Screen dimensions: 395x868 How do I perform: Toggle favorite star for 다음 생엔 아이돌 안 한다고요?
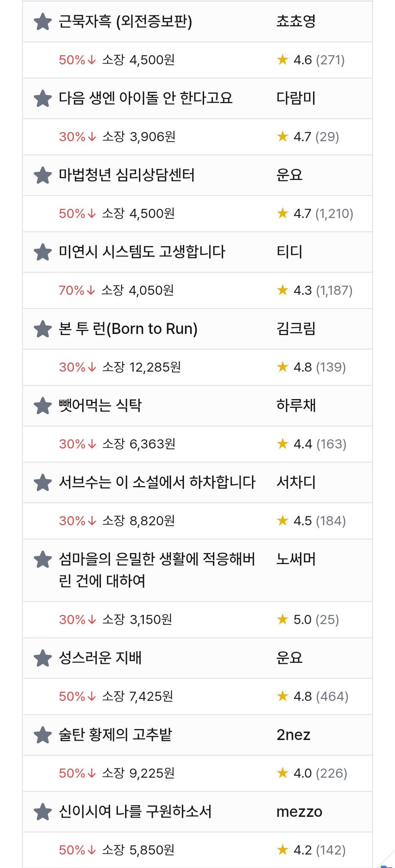[x=43, y=98]
